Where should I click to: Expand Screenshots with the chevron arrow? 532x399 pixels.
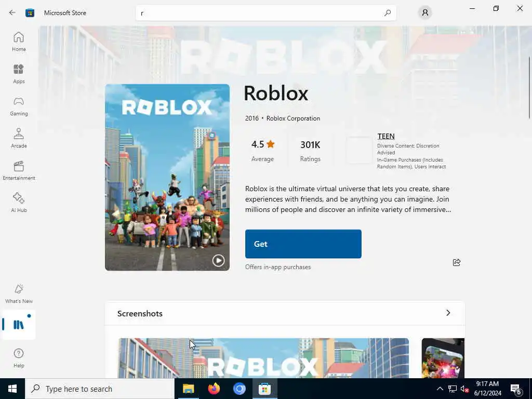[x=448, y=313]
